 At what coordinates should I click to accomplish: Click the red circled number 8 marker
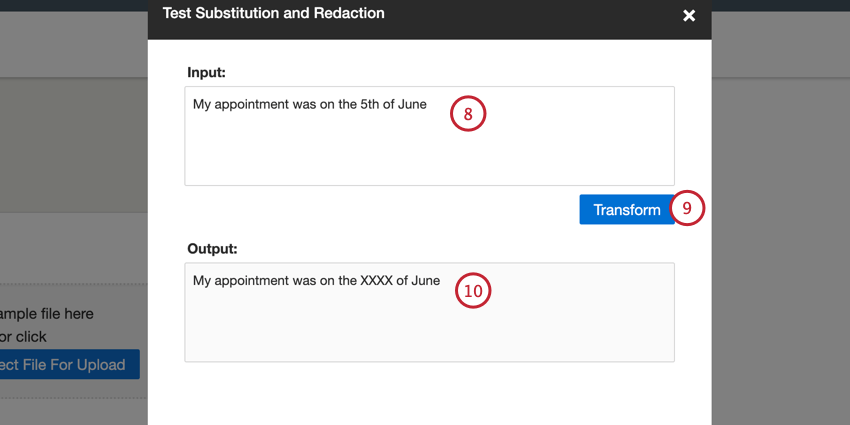pyautogui.click(x=467, y=113)
